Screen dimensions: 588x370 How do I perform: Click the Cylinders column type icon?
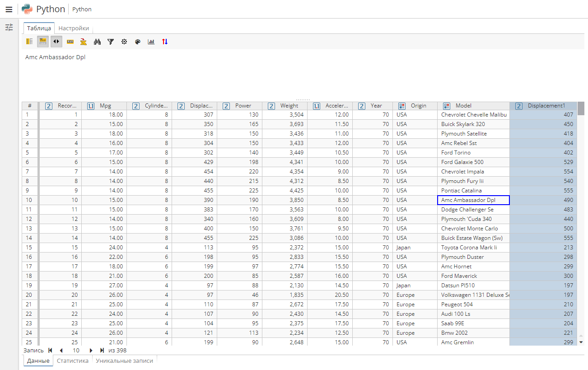(135, 106)
